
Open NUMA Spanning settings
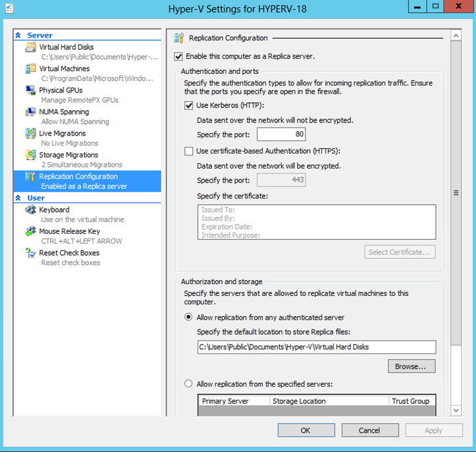pos(64,112)
